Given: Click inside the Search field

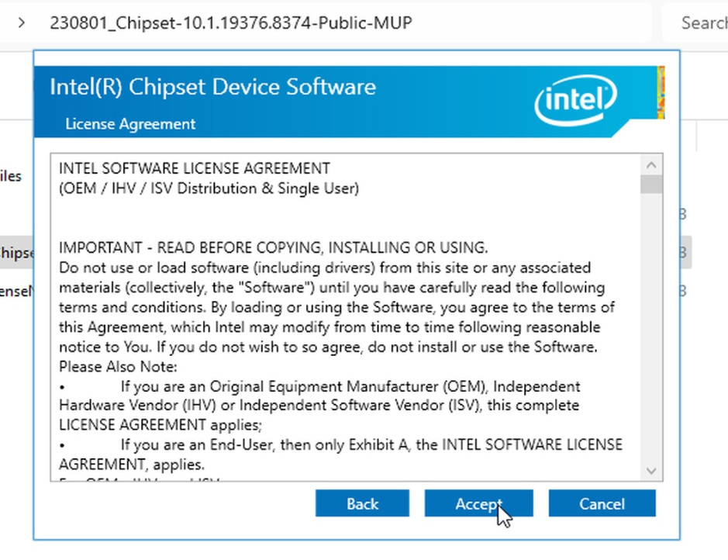Looking at the screenshot, I should point(700,23).
